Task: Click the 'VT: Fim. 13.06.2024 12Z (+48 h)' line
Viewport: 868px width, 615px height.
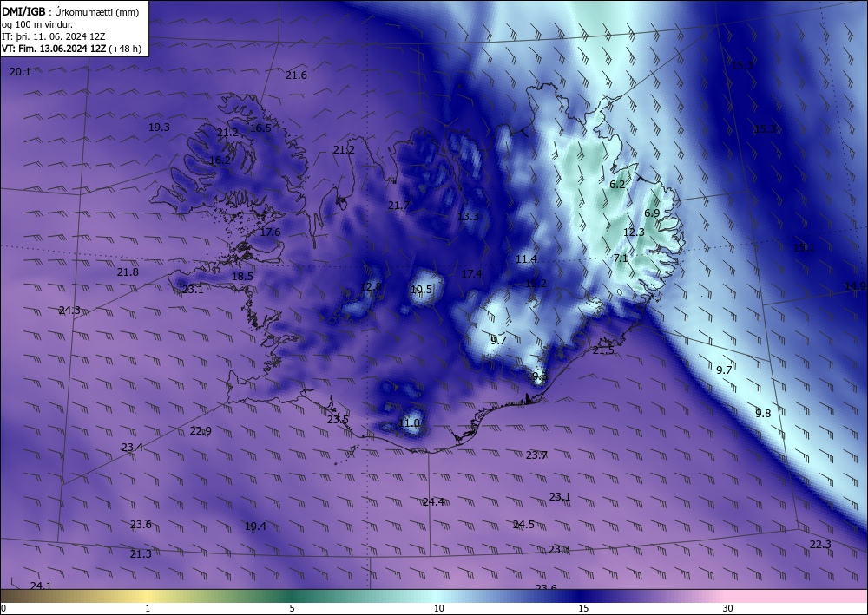Action: (x=71, y=49)
